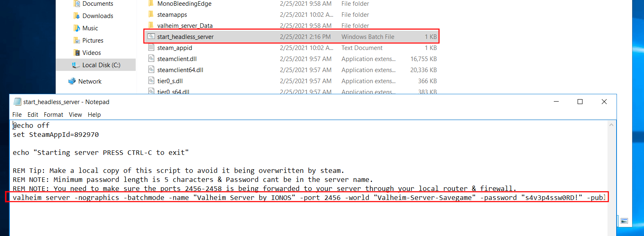Open the File menu in Notepad
The width and height of the screenshot is (644, 236).
click(x=17, y=115)
